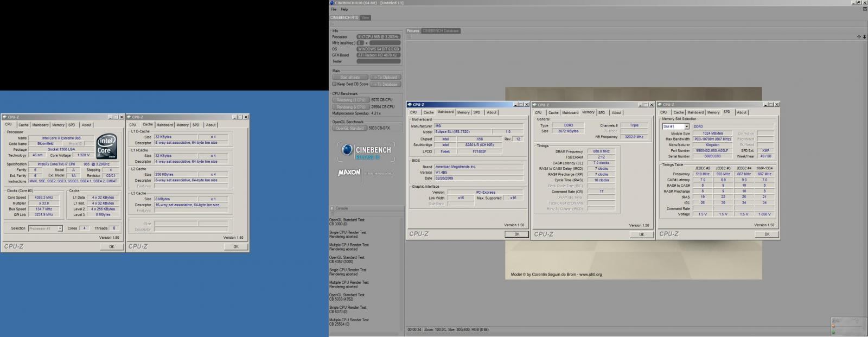This screenshot has width=868, height=337.
Task: Click console line 'CB 5033 (4352)'
Action: click(x=341, y=299)
